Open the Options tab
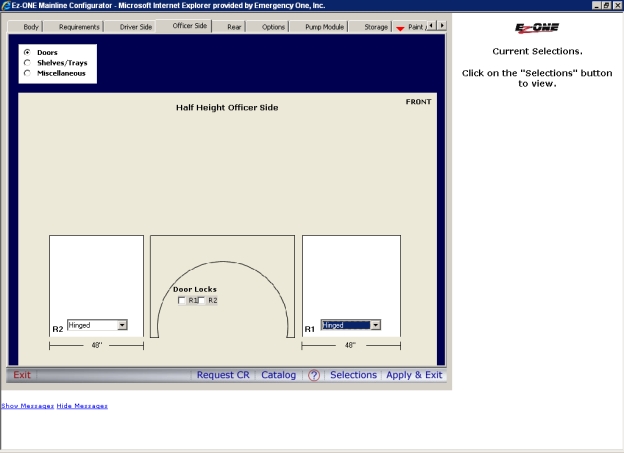Viewport: 624px width, 453px height. pyautogui.click(x=273, y=27)
